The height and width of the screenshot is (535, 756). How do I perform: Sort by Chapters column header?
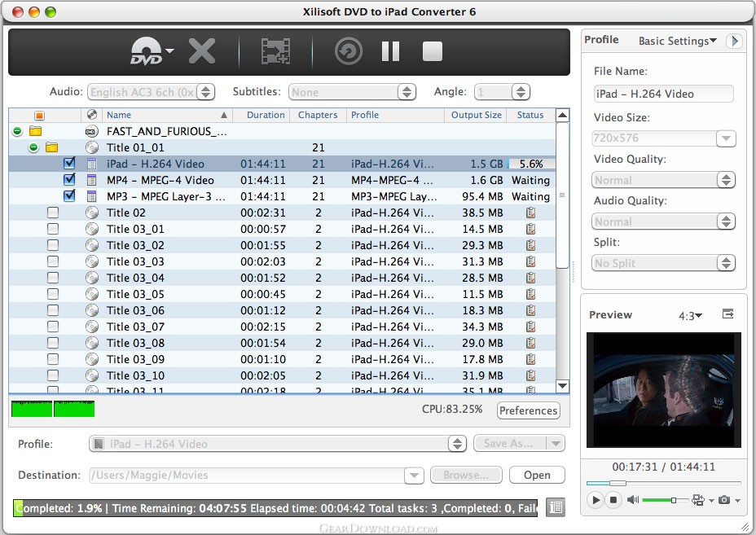(318, 115)
